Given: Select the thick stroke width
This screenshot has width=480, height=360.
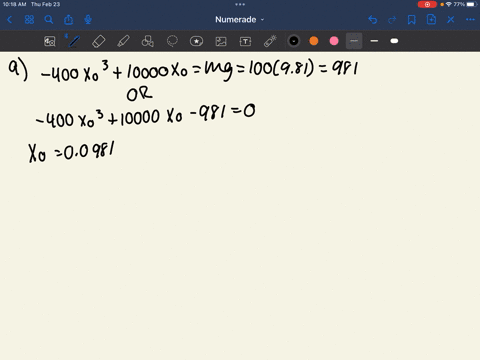Looking at the screenshot, I should [394, 41].
